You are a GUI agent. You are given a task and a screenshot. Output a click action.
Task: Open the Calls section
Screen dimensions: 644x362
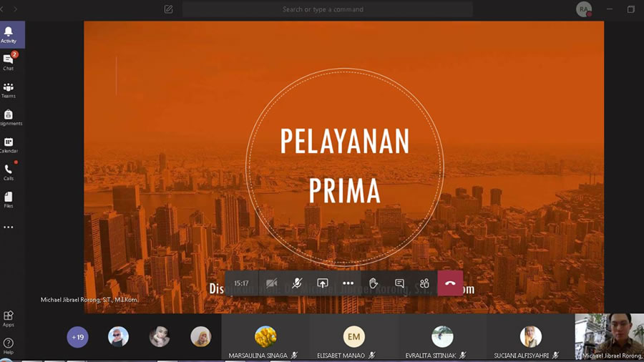(x=9, y=172)
